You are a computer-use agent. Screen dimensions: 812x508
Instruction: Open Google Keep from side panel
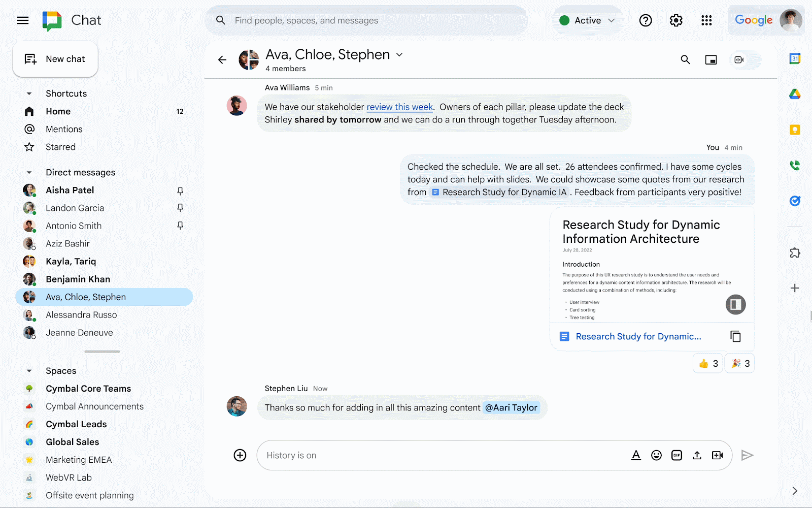click(x=795, y=130)
